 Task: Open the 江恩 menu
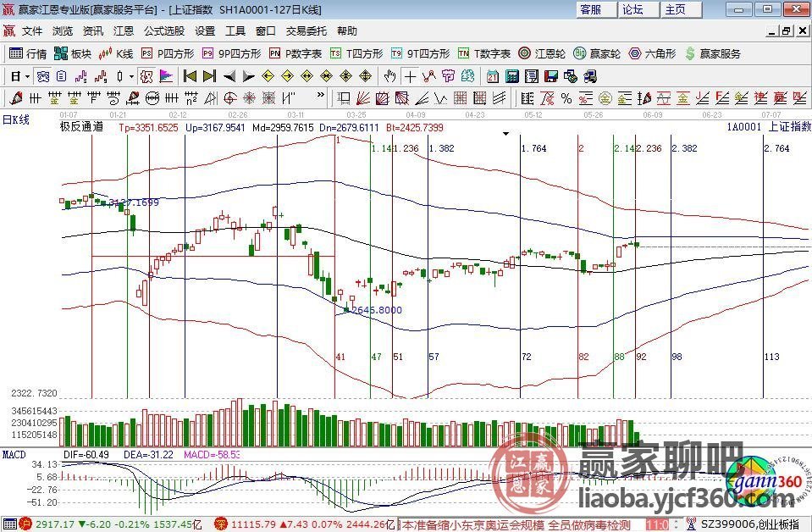click(124, 31)
